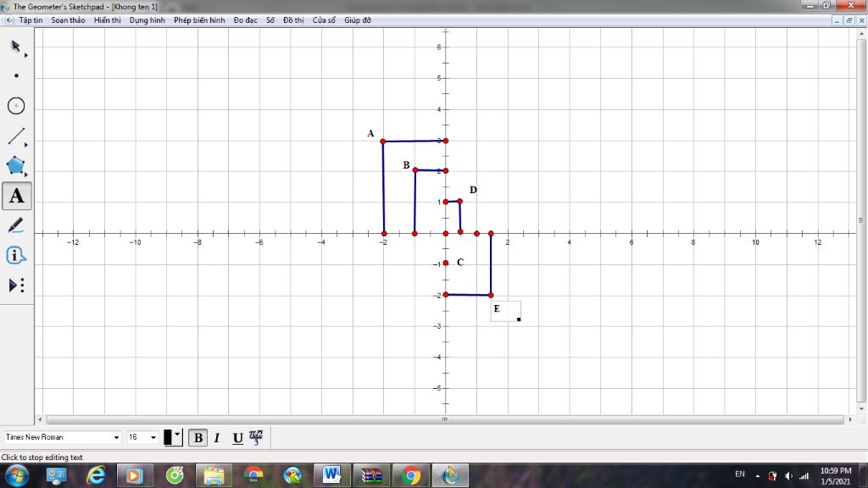Click the scroll right arrow of horizontal scrollbar

click(850, 419)
